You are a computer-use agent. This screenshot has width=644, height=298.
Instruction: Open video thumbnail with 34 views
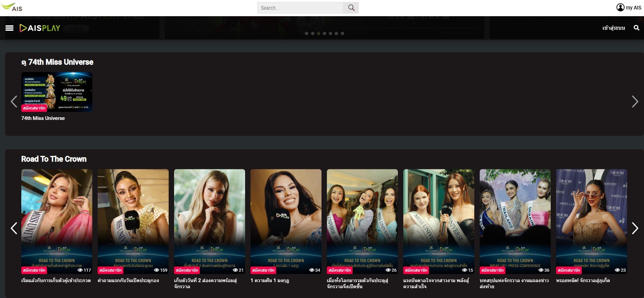coord(286,221)
